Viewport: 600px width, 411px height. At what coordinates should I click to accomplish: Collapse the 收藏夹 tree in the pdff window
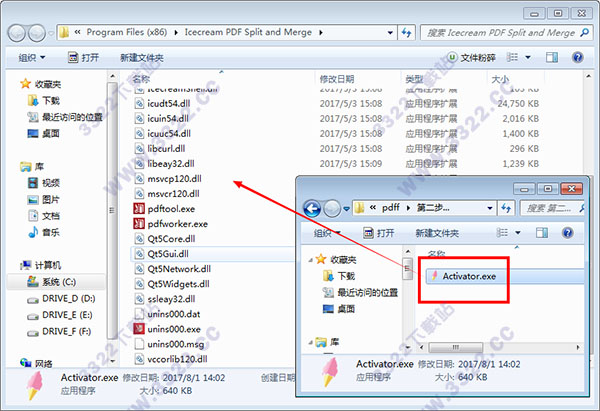coord(310,260)
